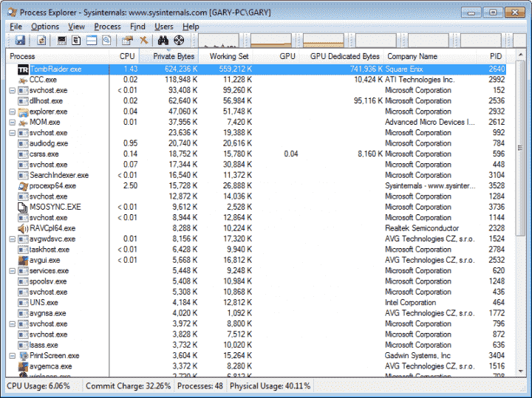Click the Kill Process X icon

tap(144, 41)
